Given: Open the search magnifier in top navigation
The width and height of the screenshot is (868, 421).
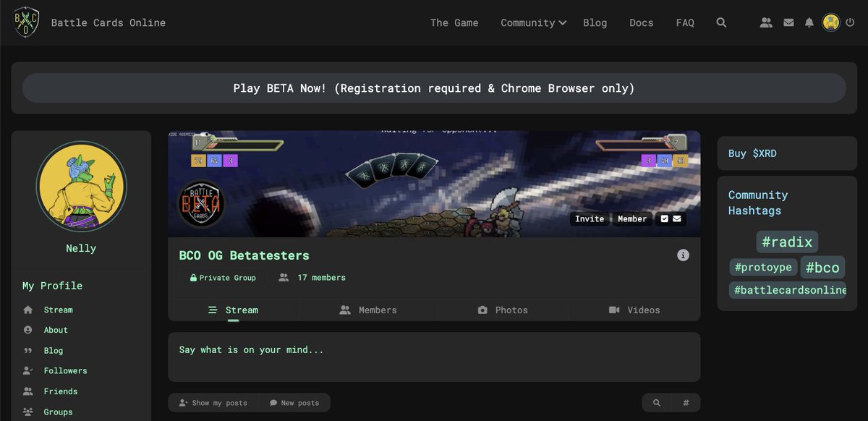Looking at the screenshot, I should click(721, 22).
